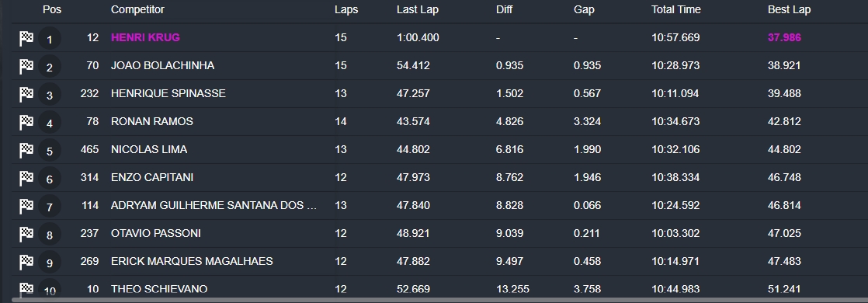This screenshot has height=303, width=868.
Task: Sort by the Best Lap column header
Action: click(x=789, y=9)
